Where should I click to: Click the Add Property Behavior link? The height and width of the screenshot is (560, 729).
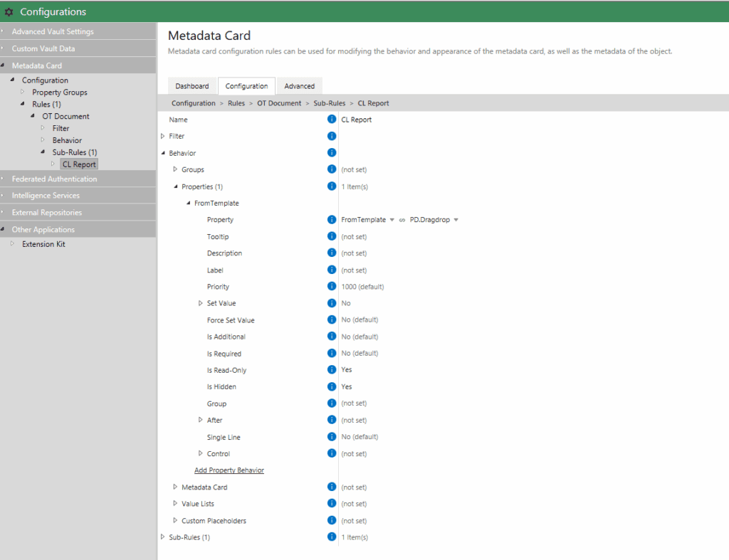point(229,470)
